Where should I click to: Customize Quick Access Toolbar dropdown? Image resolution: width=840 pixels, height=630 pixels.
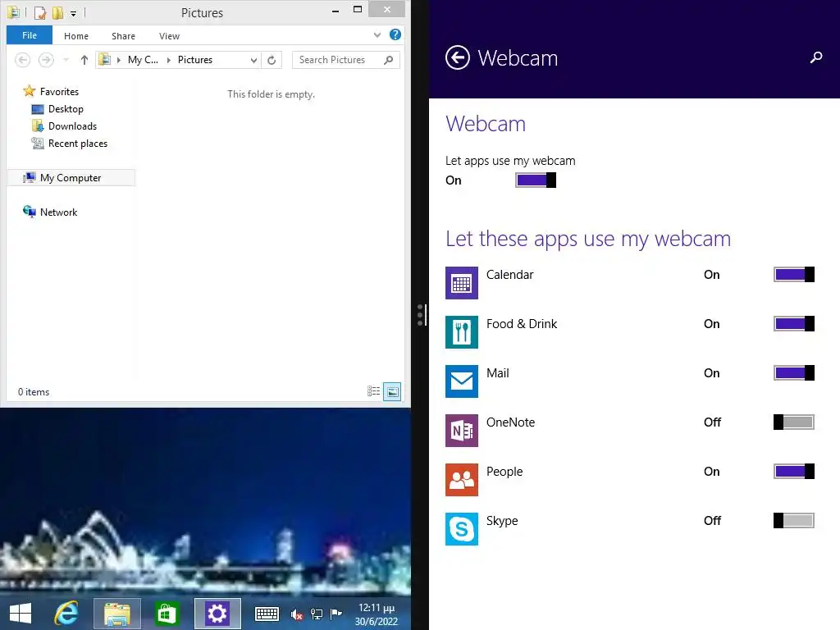click(x=73, y=13)
